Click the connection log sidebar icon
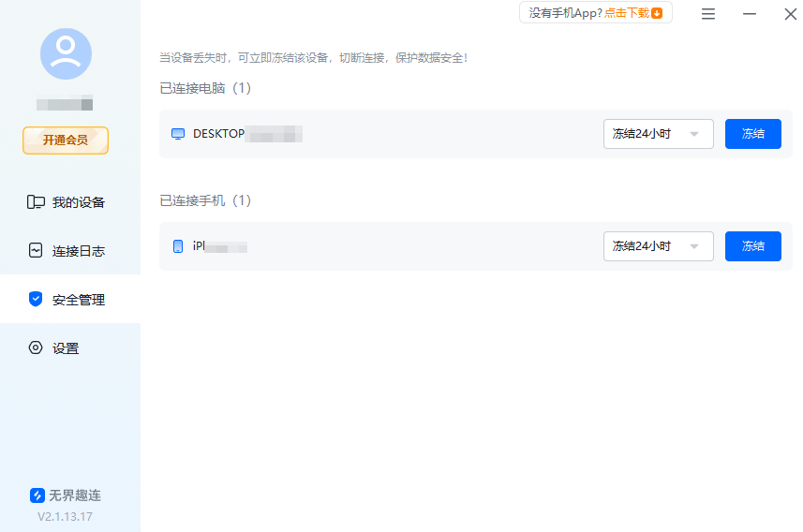 tap(36, 250)
